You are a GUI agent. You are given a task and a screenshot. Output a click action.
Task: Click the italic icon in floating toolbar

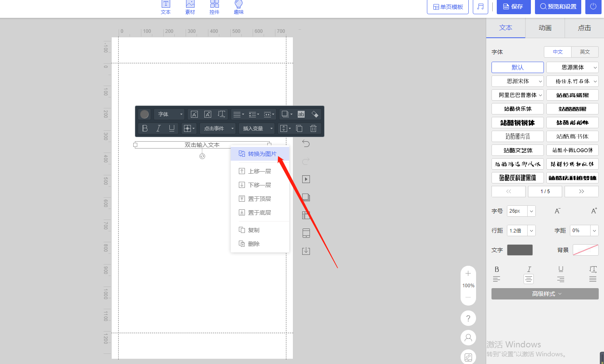(x=158, y=129)
